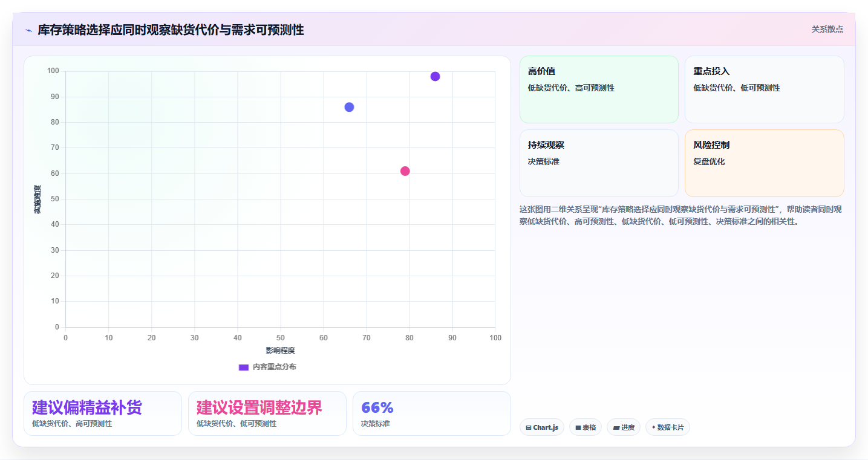Image resolution: width=868 pixels, height=460 pixels.
Task: Click the x-axis tick label 70
Action: pyautogui.click(x=367, y=337)
